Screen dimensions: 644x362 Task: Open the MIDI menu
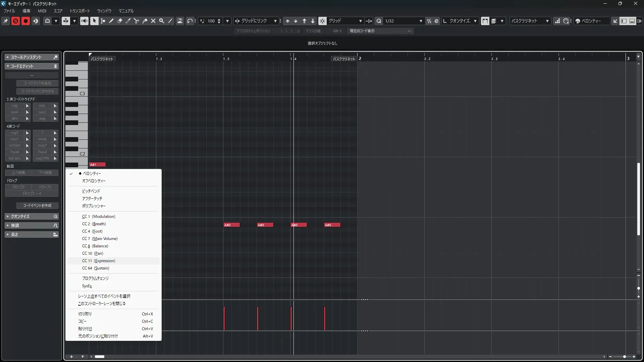point(42,11)
